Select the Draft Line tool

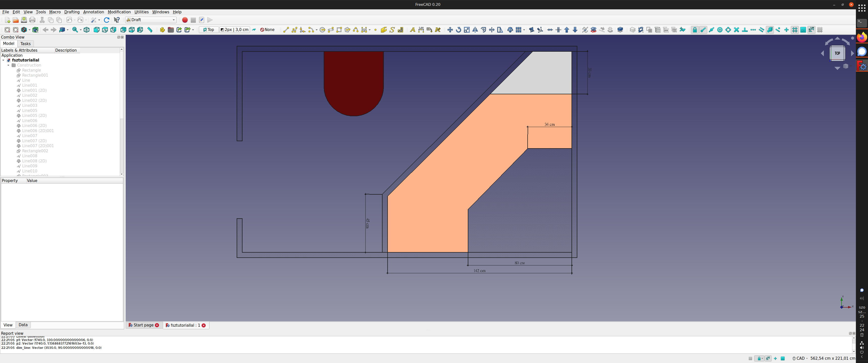[286, 30]
